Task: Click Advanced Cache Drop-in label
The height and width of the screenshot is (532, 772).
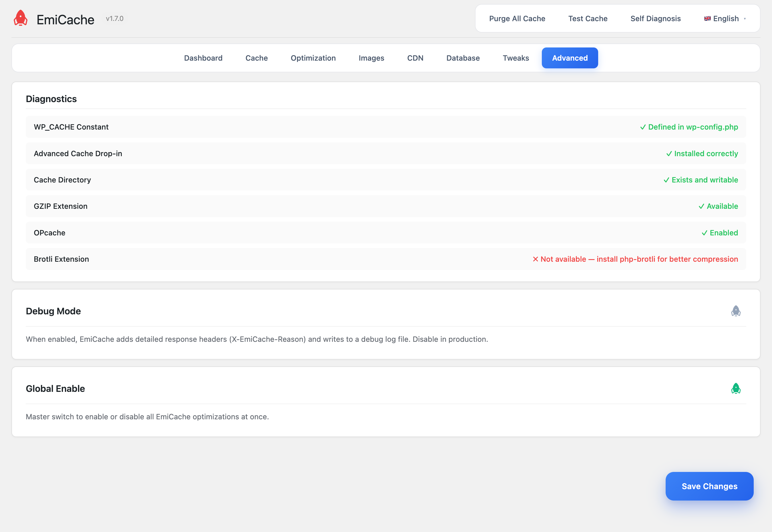Action: pyautogui.click(x=78, y=153)
